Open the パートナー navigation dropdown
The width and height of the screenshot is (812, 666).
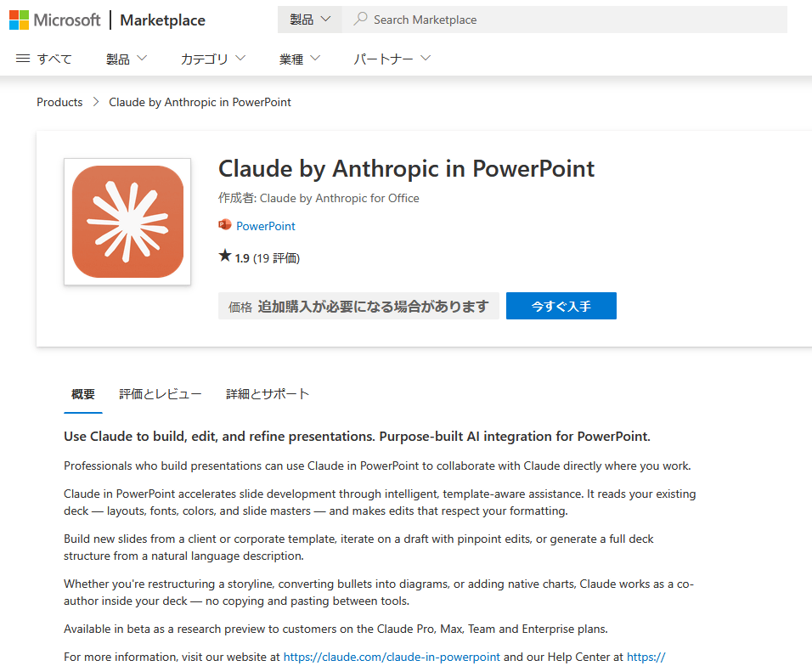392,59
